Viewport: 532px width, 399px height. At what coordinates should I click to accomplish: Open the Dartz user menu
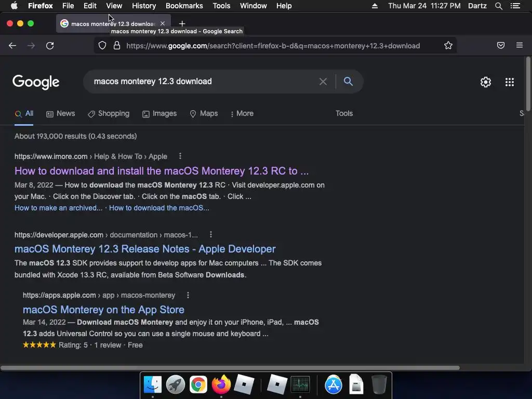(x=477, y=6)
